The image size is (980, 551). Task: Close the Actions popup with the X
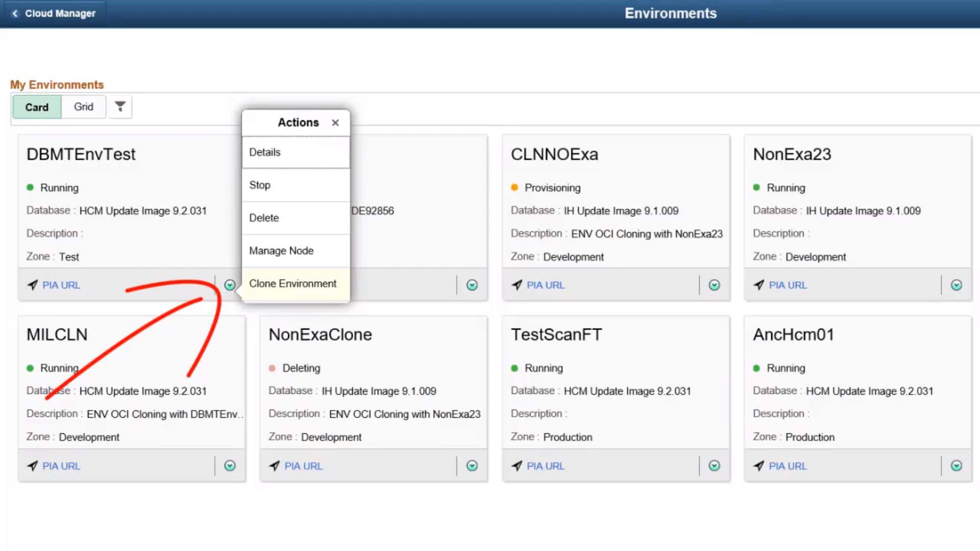click(x=335, y=122)
